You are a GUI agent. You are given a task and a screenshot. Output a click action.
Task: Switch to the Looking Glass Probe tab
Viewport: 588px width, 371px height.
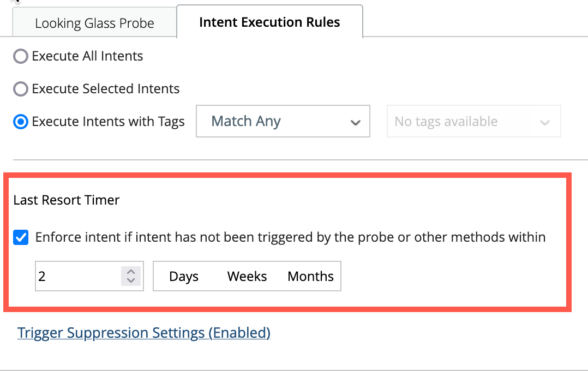(x=94, y=23)
